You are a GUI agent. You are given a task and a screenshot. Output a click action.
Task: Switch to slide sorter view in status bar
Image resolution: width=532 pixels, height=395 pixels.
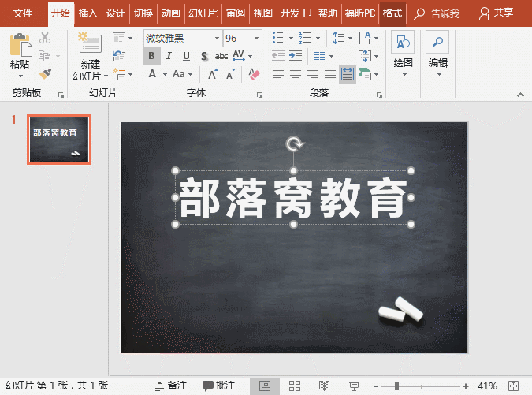point(295,386)
